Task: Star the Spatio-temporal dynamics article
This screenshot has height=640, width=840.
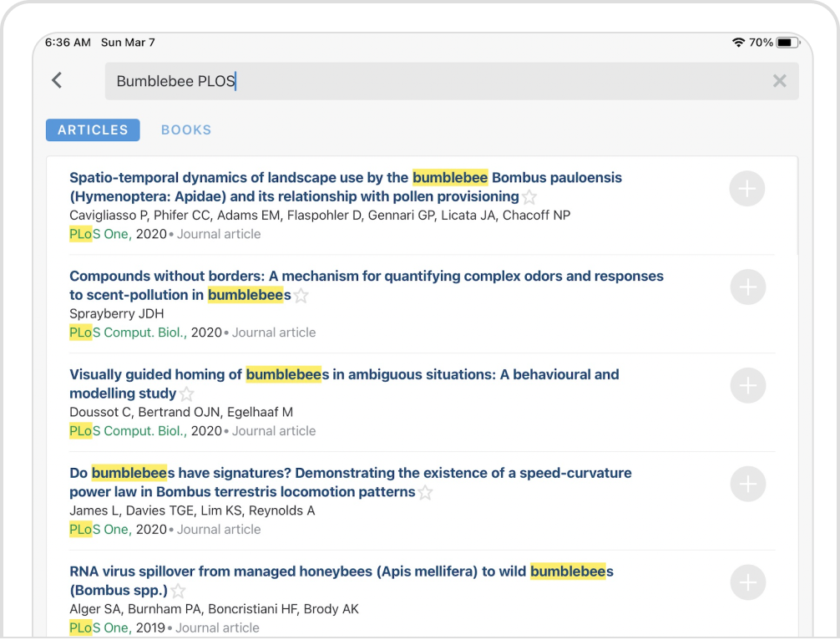Action: pos(529,197)
